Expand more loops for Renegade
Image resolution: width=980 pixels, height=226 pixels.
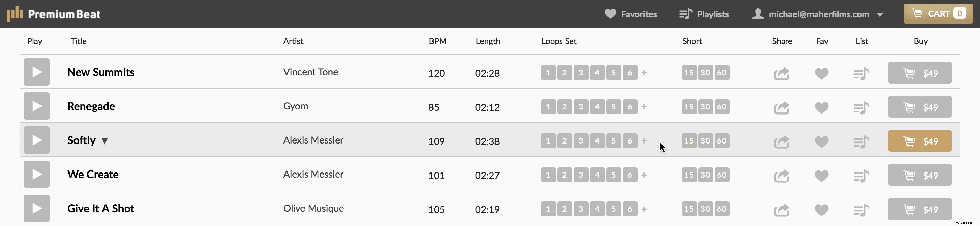pos(644,107)
